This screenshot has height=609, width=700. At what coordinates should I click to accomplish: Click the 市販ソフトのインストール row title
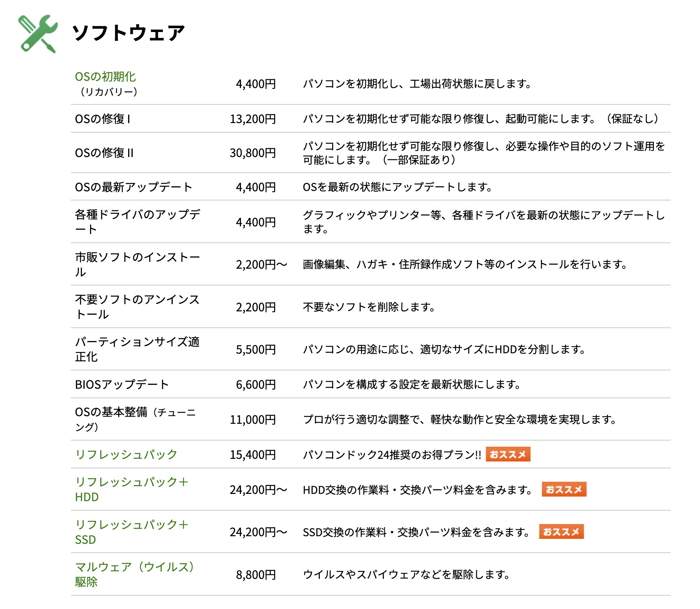138,264
